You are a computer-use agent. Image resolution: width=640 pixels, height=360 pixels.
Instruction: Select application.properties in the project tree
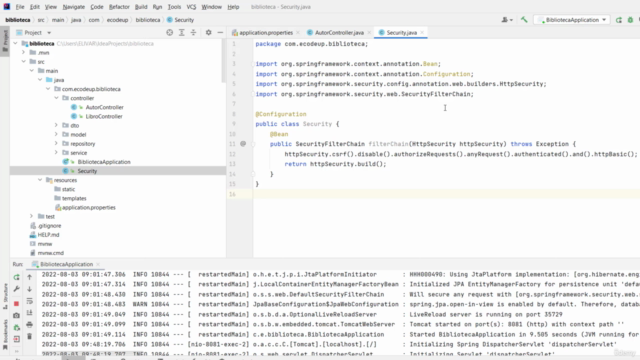click(x=89, y=207)
